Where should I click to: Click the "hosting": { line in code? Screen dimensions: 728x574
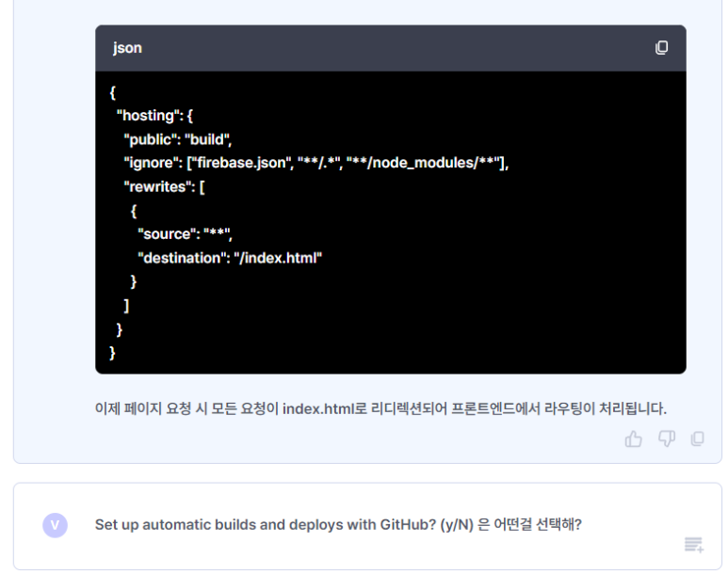(154, 116)
